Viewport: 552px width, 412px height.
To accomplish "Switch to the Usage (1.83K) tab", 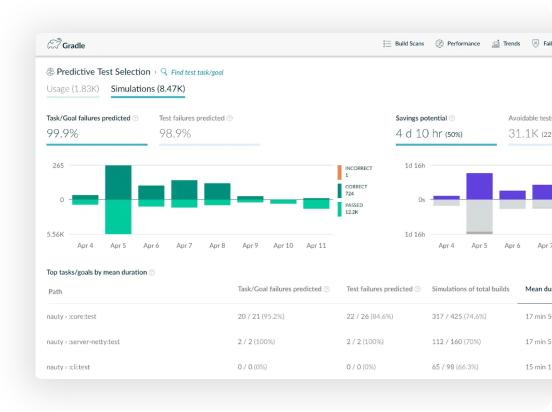I will (x=73, y=89).
